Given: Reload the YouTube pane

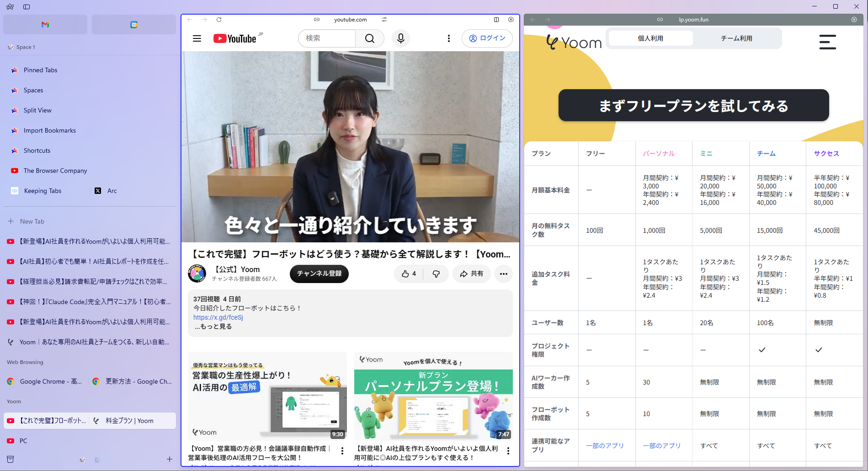Looking at the screenshot, I should [x=219, y=20].
